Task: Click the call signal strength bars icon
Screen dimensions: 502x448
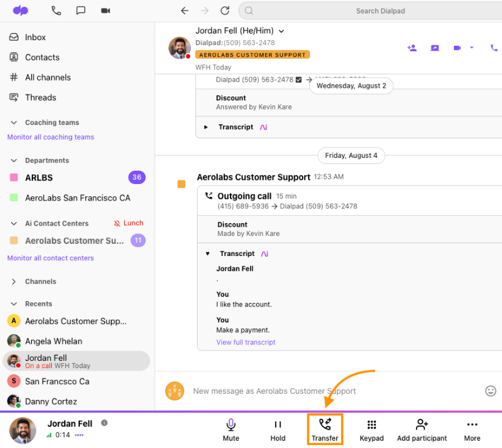Action: [x=49, y=435]
